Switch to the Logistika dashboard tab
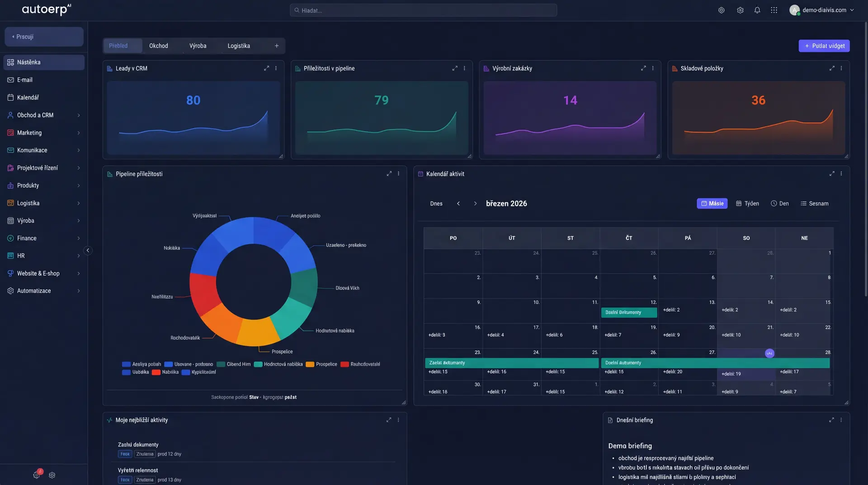The height and width of the screenshot is (485, 868). point(239,46)
